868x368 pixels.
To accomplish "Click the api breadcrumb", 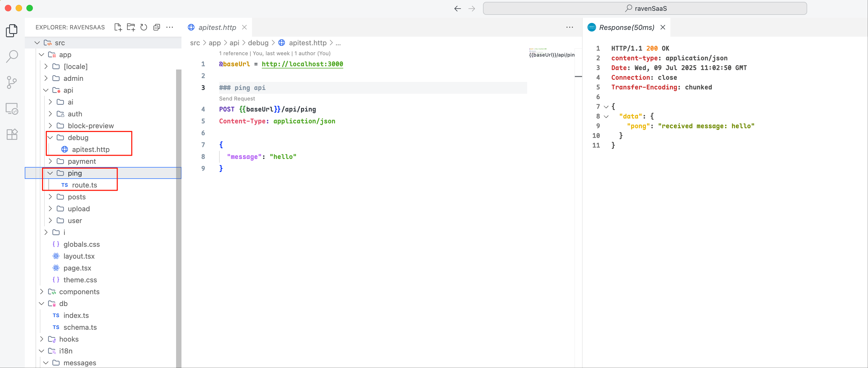I will (x=234, y=43).
